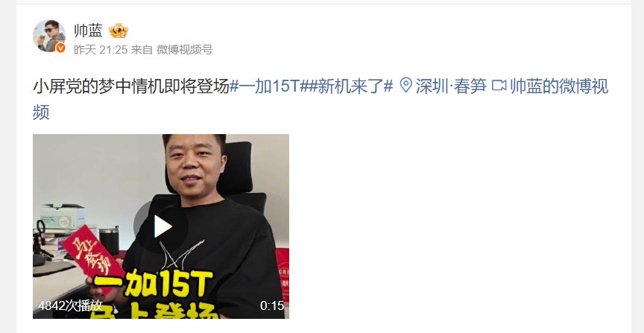Click the 一加15T video thumbnail caption
Viewport: 644px width, 333px height.
click(x=153, y=284)
